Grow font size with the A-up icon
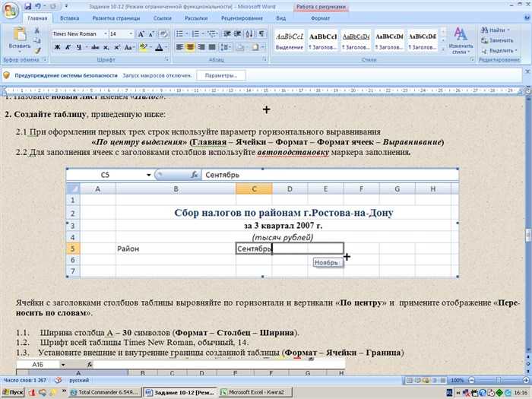The image size is (532, 399). click(141, 34)
